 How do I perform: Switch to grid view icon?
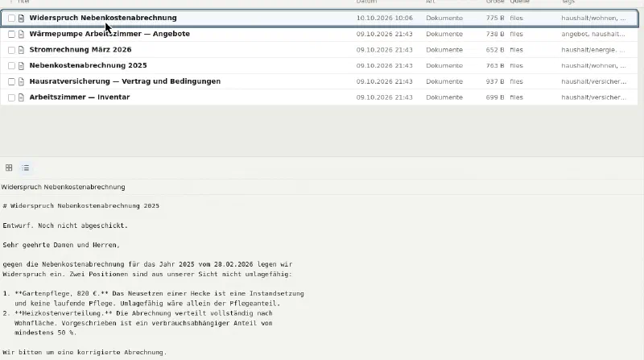pos(9,168)
